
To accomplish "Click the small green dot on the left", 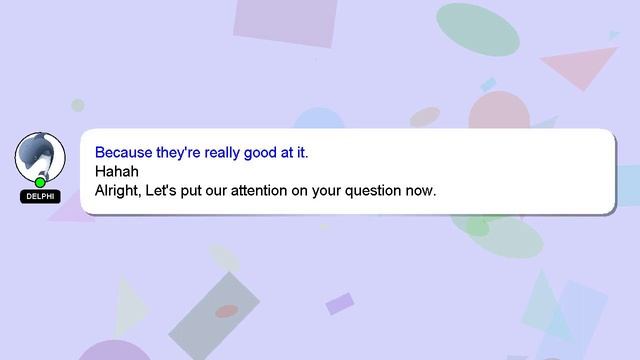I will 78,105.
